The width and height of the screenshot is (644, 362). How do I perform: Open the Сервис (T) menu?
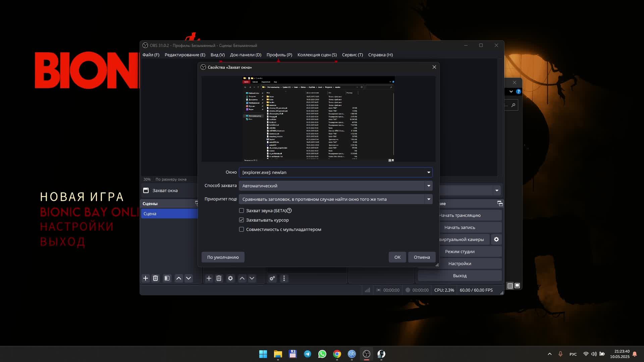[x=352, y=55]
